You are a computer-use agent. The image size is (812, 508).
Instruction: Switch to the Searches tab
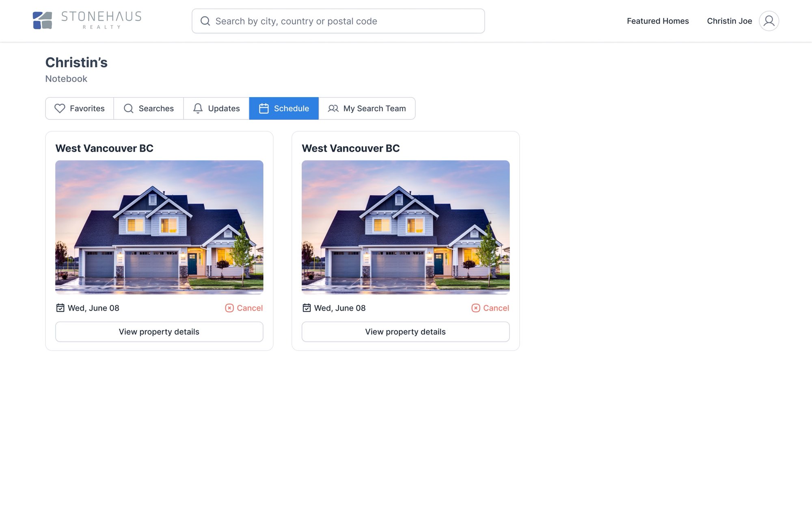pyautogui.click(x=149, y=109)
